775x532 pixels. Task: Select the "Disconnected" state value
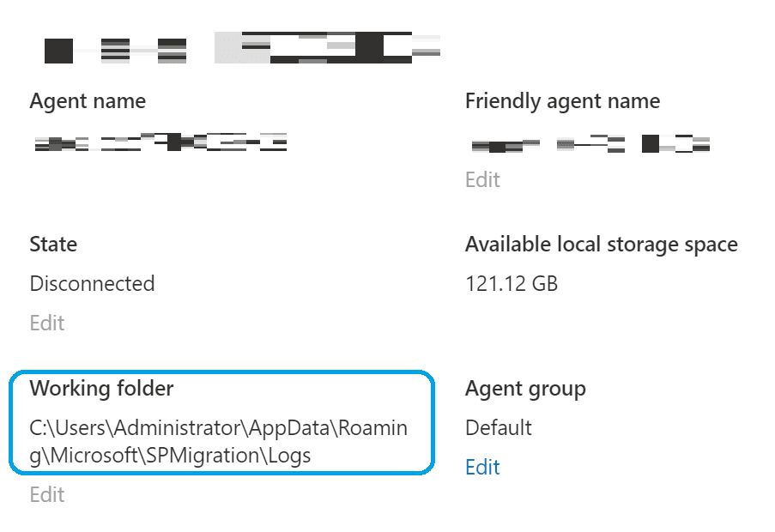pos(92,284)
